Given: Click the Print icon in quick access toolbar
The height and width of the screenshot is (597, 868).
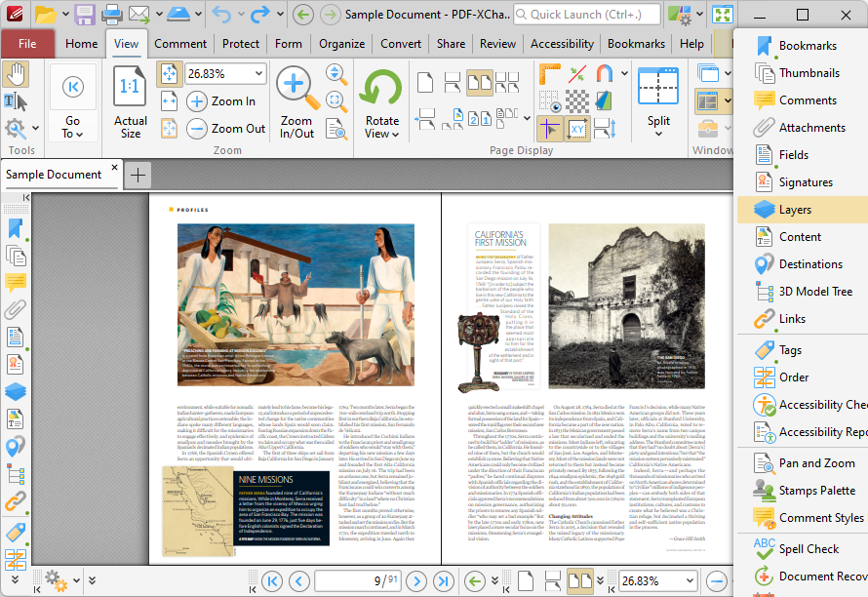Looking at the screenshot, I should click(x=111, y=15).
